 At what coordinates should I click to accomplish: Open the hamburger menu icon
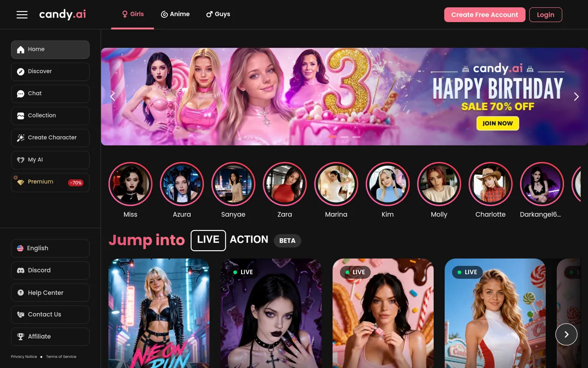click(x=22, y=15)
